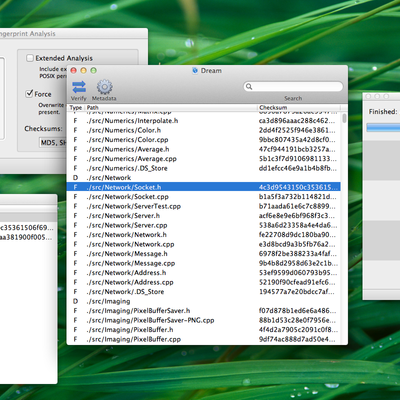Zoom the Dream window with green button
The image size is (400, 400).
tap(94, 70)
